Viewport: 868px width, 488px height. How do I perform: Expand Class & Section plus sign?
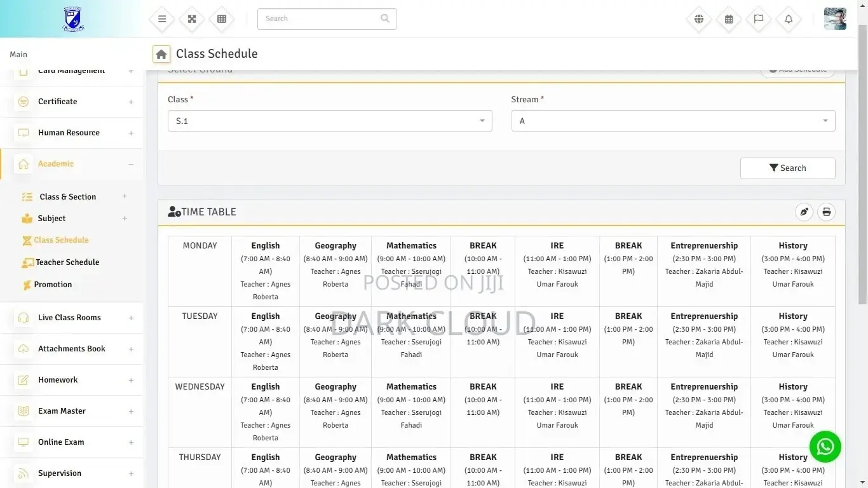pyautogui.click(x=125, y=196)
